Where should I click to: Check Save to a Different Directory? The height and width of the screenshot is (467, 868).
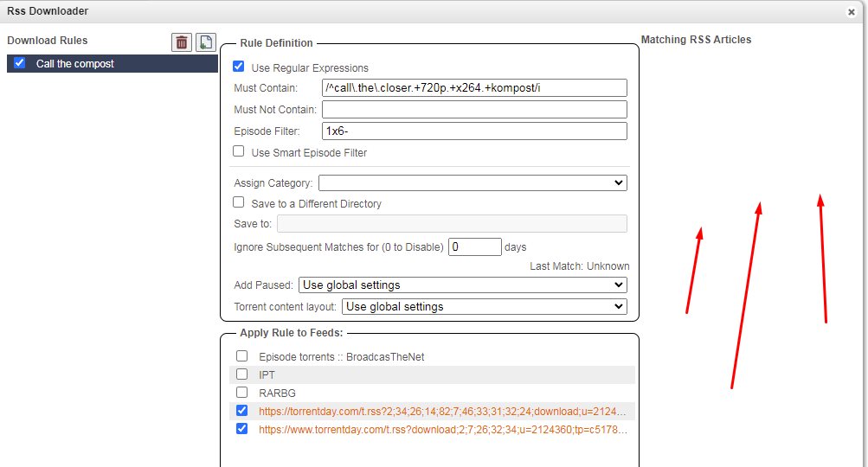(x=239, y=202)
